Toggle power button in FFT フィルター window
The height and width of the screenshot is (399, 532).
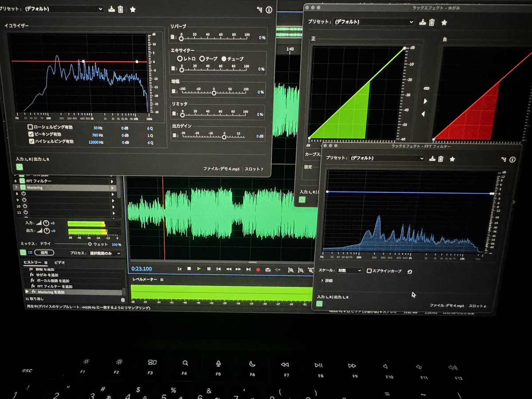(319, 304)
